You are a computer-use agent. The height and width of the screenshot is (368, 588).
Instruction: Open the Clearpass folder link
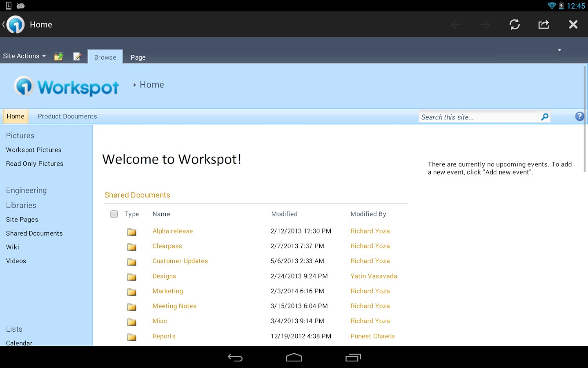tap(167, 246)
